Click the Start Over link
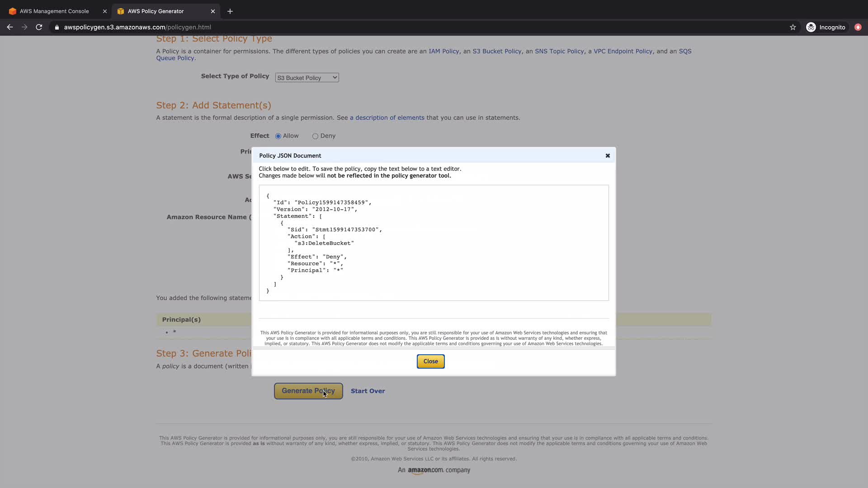 tap(368, 391)
